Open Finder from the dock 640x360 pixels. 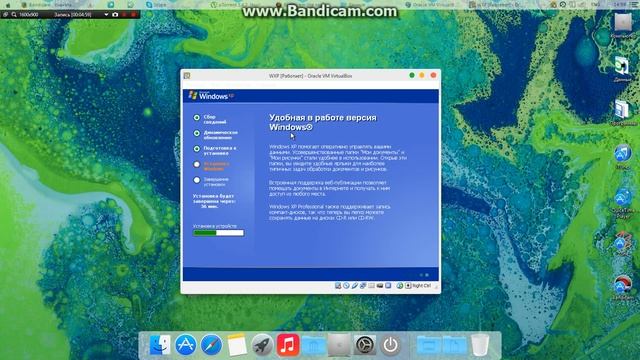click(x=160, y=345)
